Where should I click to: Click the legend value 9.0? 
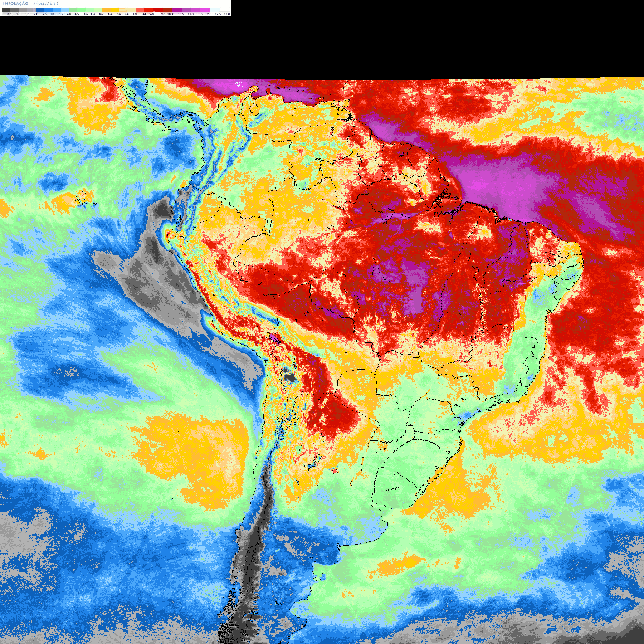[152, 14]
